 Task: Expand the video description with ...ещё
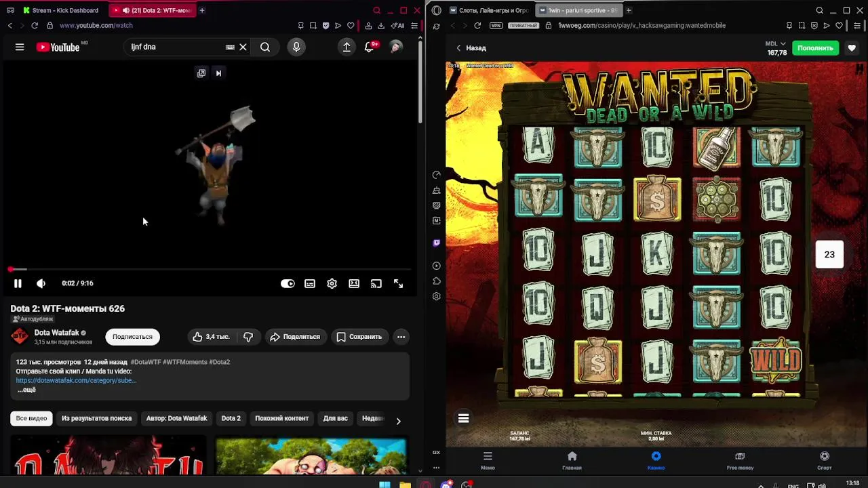click(x=26, y=390)
